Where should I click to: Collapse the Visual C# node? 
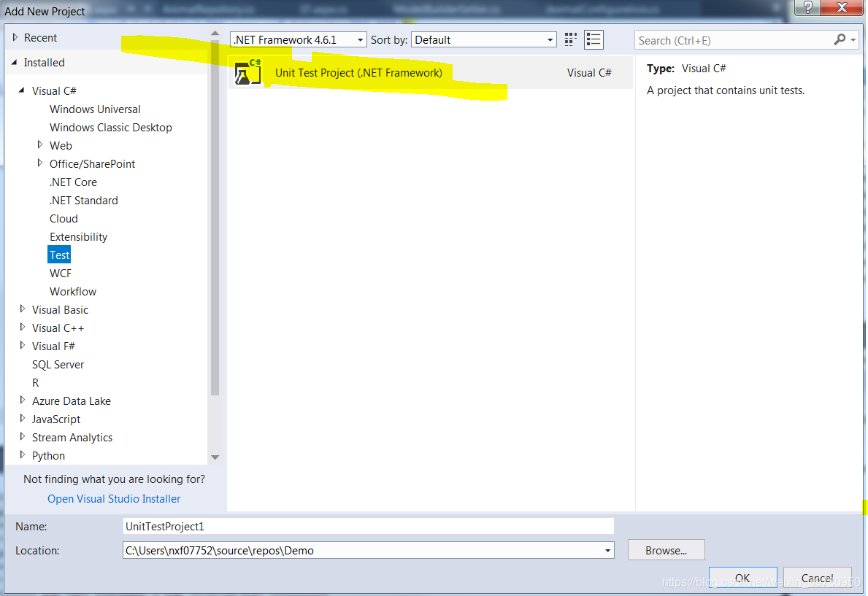22,90
